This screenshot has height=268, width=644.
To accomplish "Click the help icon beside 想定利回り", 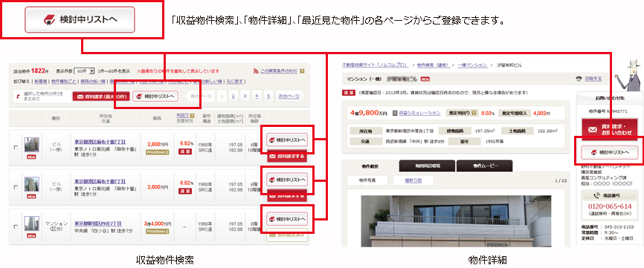I will 474,113.
